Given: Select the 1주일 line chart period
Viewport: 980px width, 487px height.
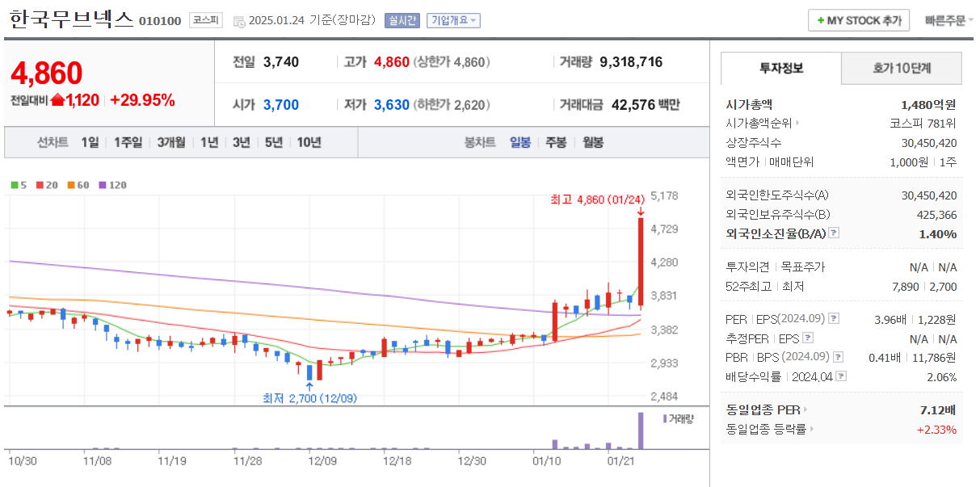Looking at the screenshot, I should (x=128, y=142).
